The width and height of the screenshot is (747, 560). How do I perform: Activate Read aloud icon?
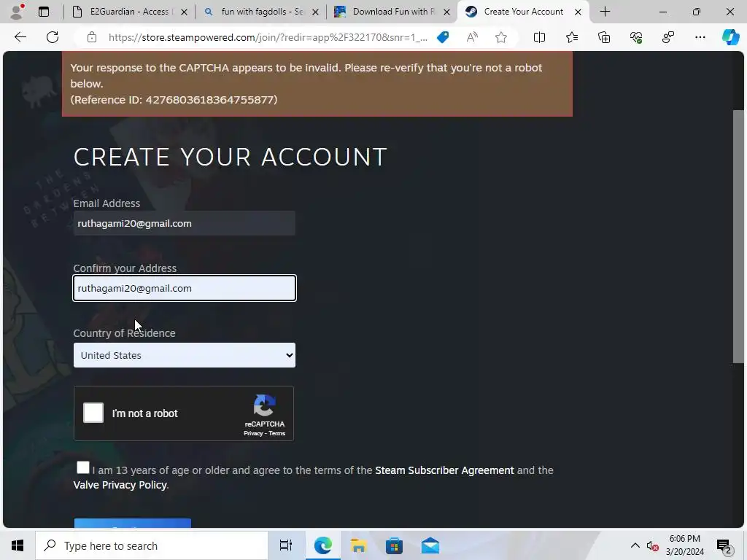[x=472, y=37]
